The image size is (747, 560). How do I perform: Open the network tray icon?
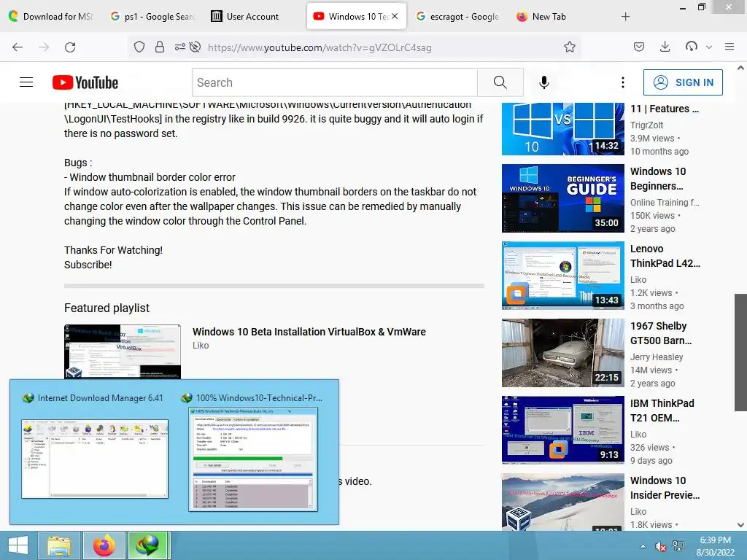[x=678, y=546]
